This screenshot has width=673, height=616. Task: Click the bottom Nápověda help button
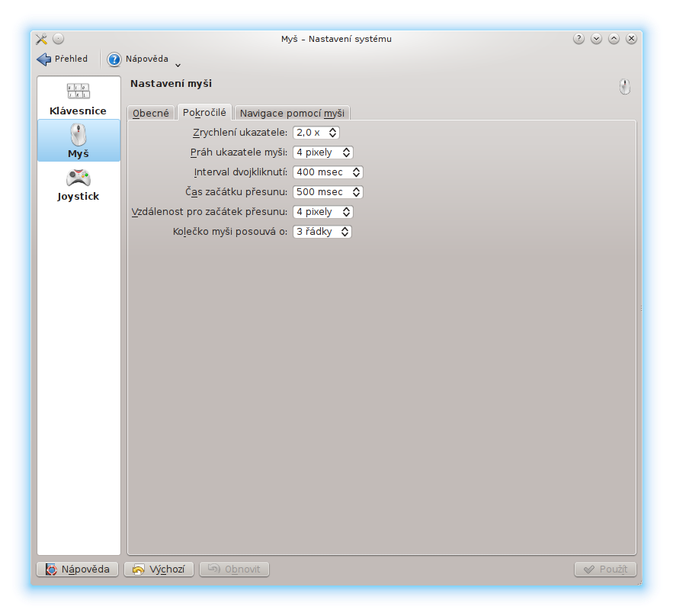(x=77, y=569)
